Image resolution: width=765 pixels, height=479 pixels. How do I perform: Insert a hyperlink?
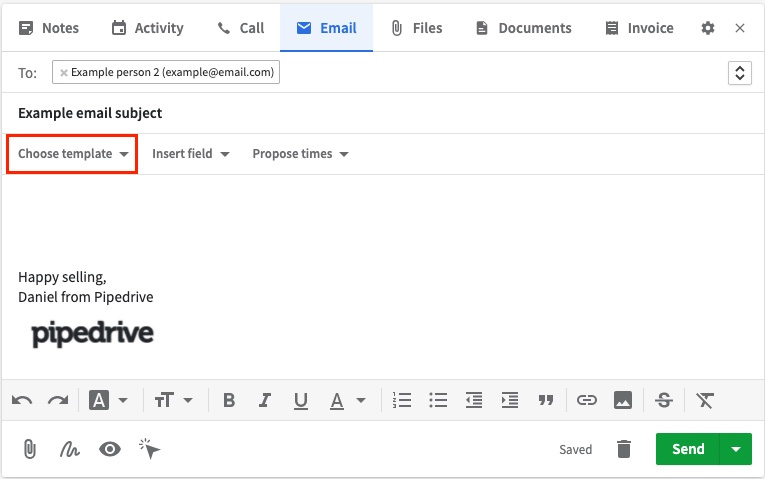coord(586,400)
